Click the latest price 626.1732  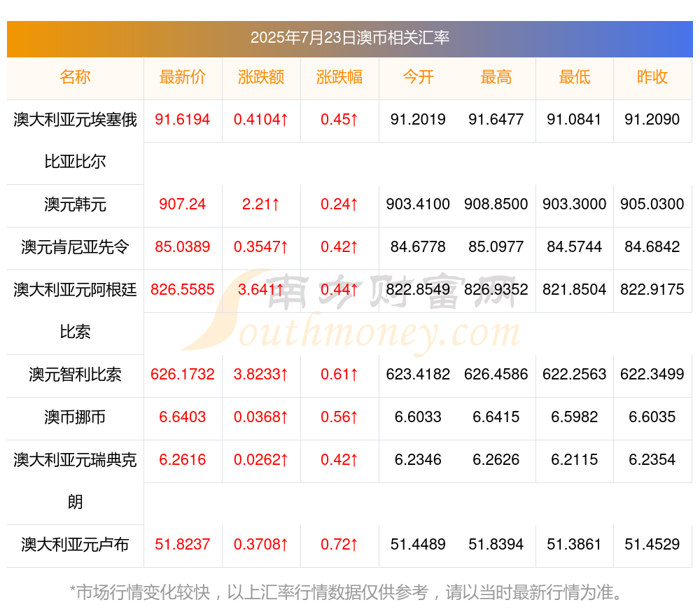tap(183, 374)
